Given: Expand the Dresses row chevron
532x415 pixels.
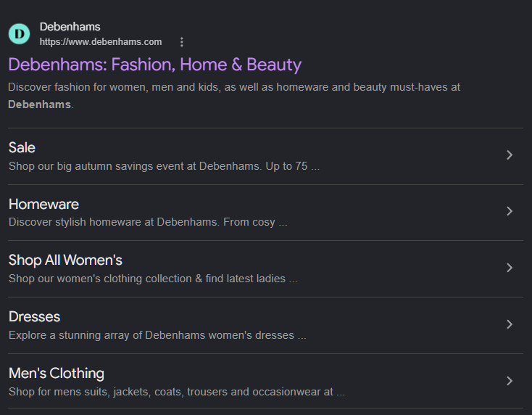Looking at the screenshot, I should (x=510, y=324).
